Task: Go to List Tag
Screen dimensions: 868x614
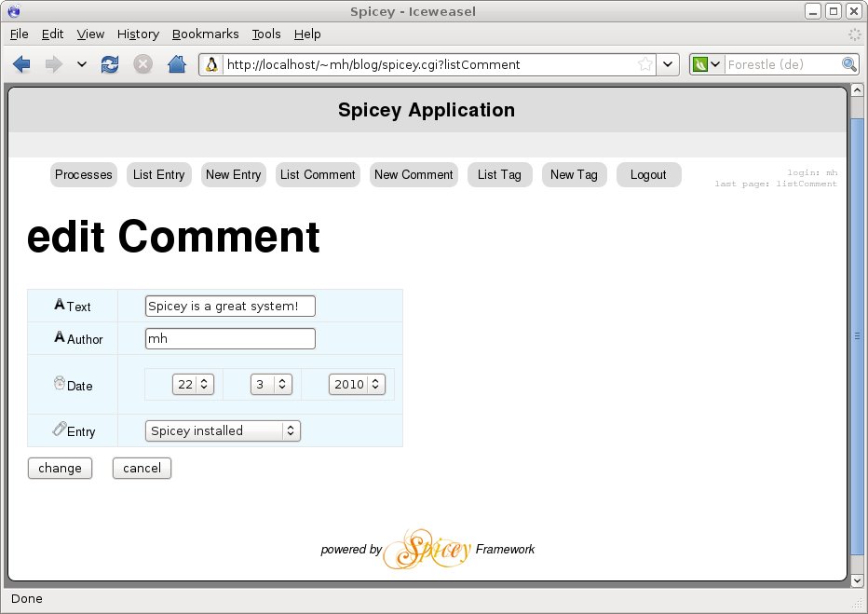Action: [500, 175]
